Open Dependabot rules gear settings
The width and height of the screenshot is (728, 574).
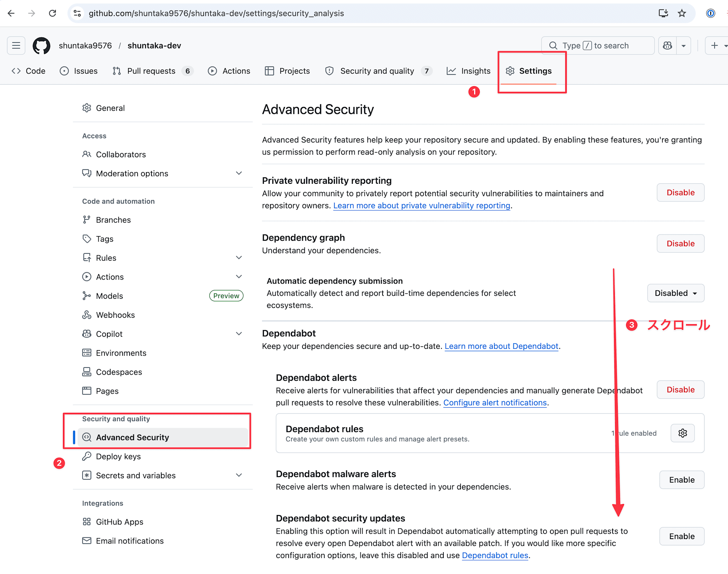(x=682, y=433)
